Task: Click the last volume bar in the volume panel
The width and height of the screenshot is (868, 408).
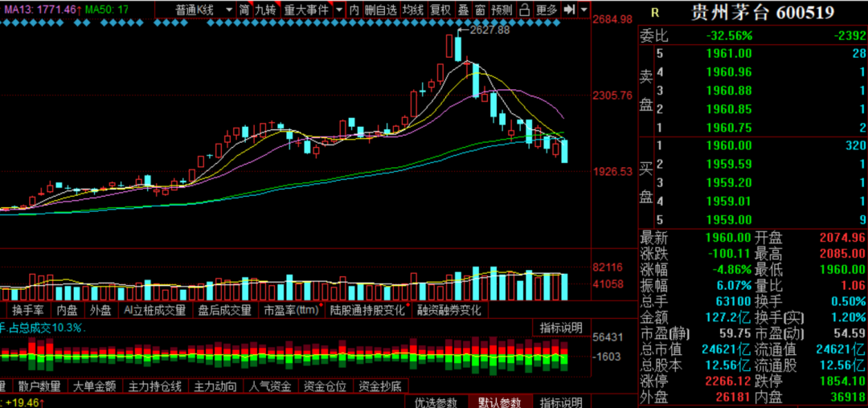Action: 565,287
